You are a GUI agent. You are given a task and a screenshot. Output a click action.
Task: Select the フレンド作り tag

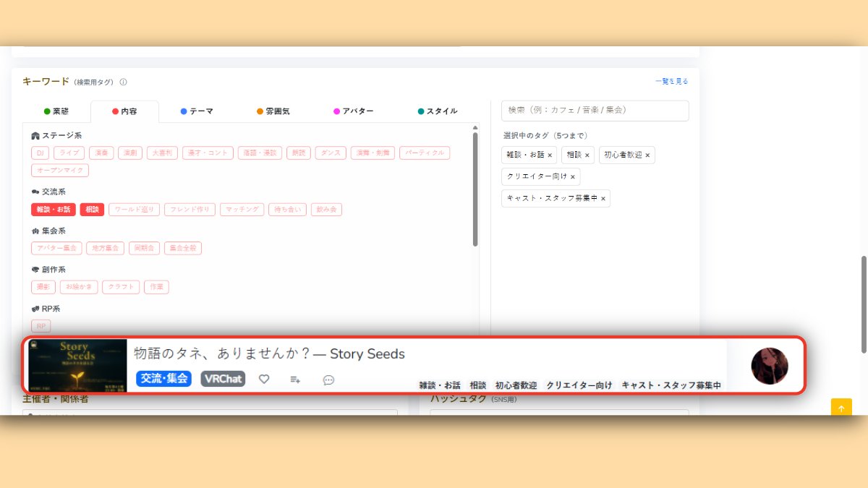(190, 210)
